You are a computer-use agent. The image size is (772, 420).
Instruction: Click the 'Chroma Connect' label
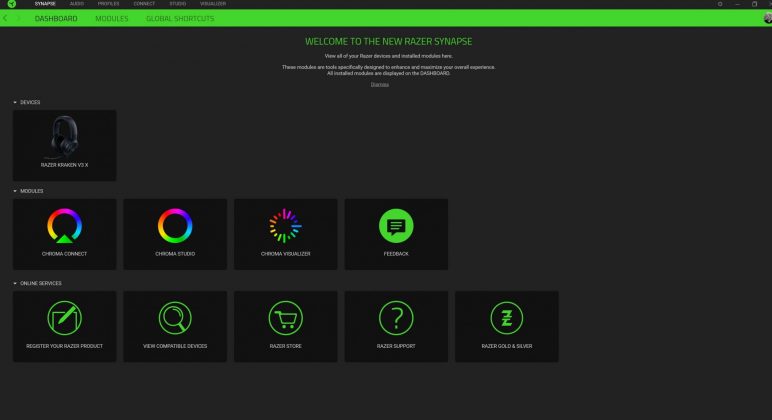64,254
